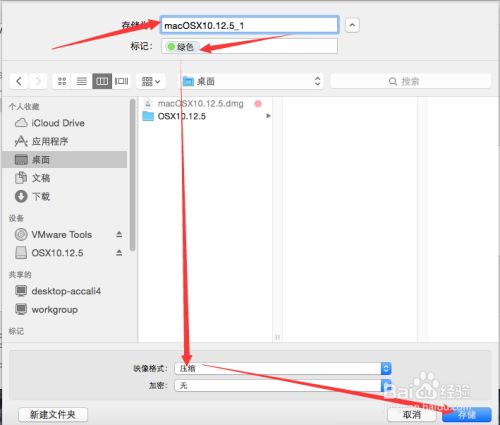
Task: Switch to cover flow view mode
Action: point(121,81)
